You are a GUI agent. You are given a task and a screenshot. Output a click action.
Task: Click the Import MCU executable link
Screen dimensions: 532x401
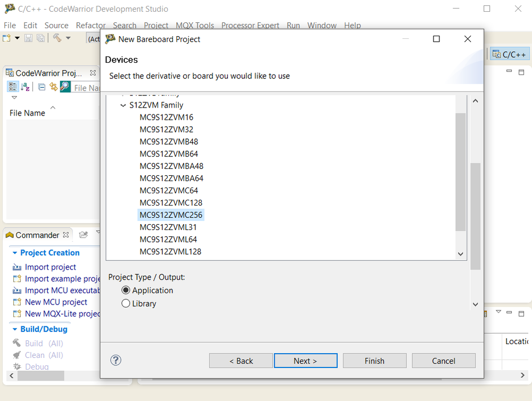[62, 290]
